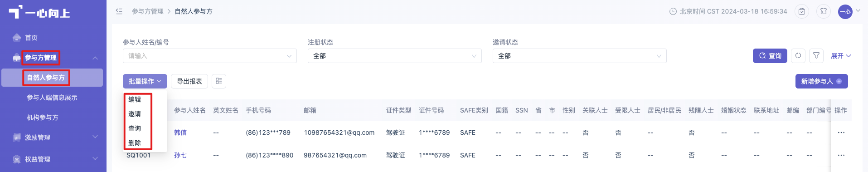Screen dimensions: 868x172
Task: Click the 新增参与人 button
Action: pos(821,81)
